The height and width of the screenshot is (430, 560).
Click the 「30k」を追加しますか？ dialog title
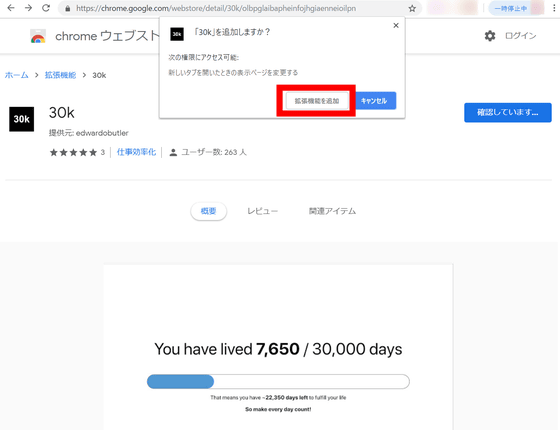231,32
